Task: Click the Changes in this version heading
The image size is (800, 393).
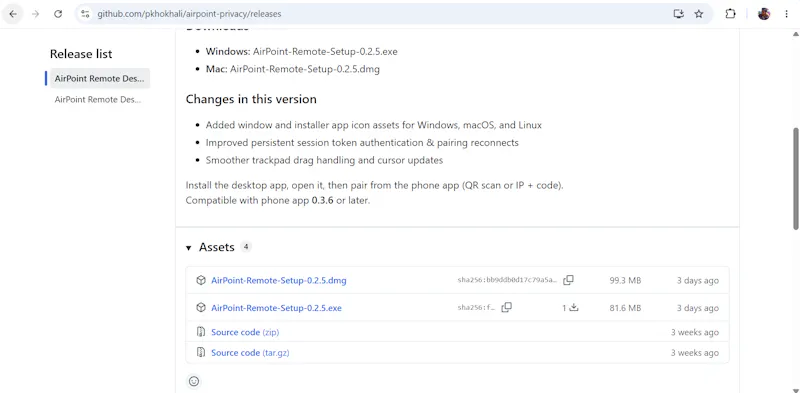Action: 251,99
